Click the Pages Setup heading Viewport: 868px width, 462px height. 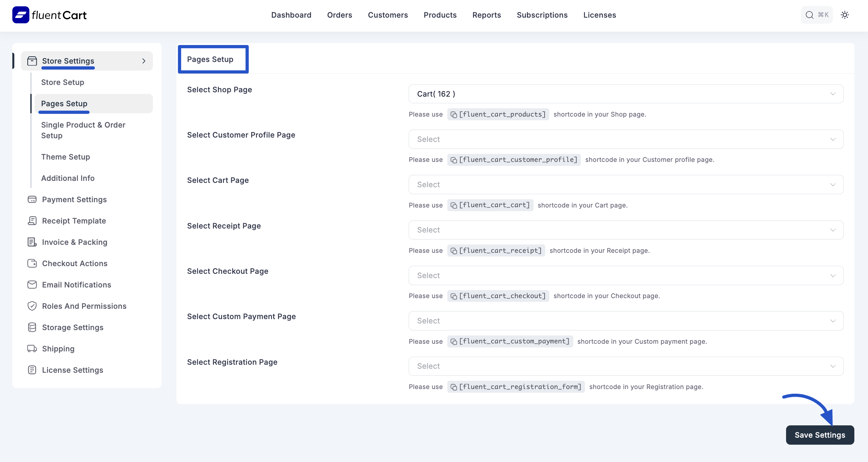coord(210,59)
